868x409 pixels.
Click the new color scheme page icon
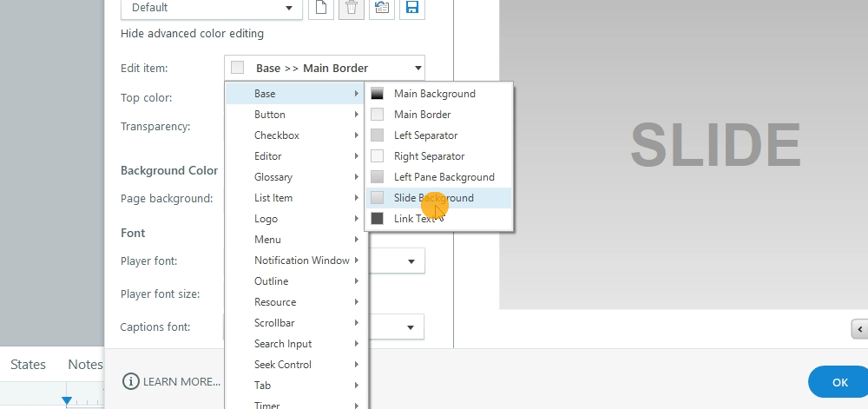(x=321, y=8)
